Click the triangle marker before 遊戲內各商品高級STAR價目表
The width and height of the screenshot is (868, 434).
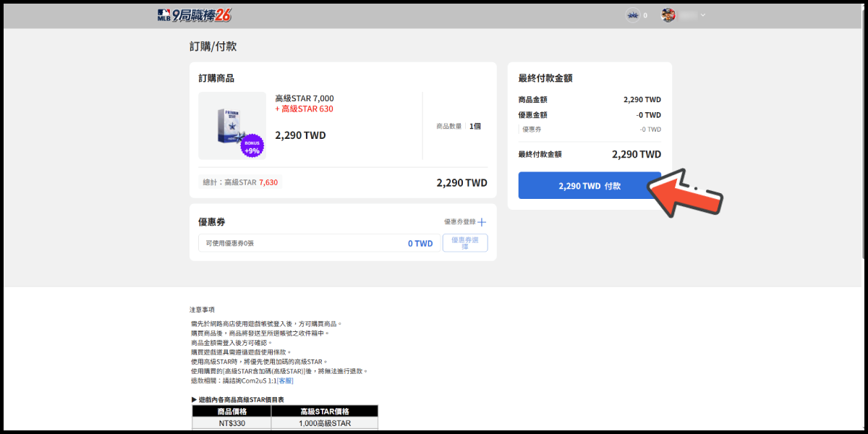coord(195,399)
